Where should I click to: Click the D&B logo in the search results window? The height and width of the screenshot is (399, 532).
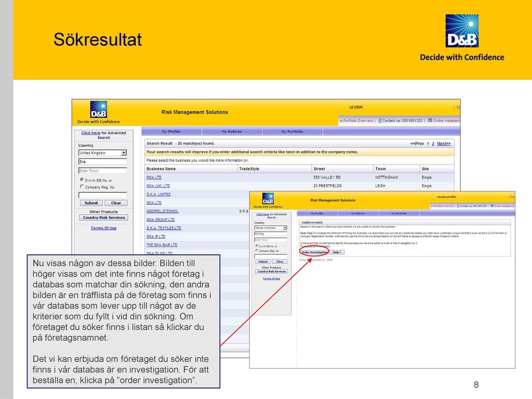[x=99, y=110]
